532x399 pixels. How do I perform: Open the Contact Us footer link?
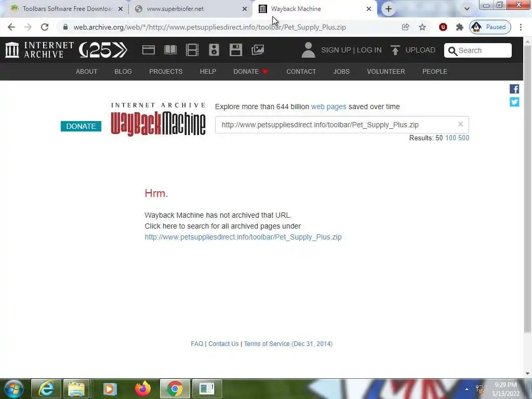pyautogui.click(x=223, y=344)
